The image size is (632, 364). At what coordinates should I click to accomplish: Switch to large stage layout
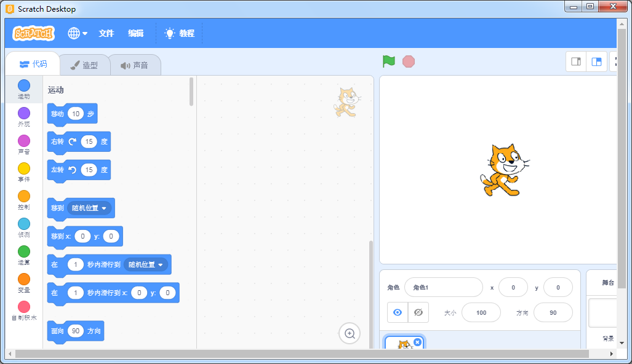pyautogui.click(x=596, y=61)
